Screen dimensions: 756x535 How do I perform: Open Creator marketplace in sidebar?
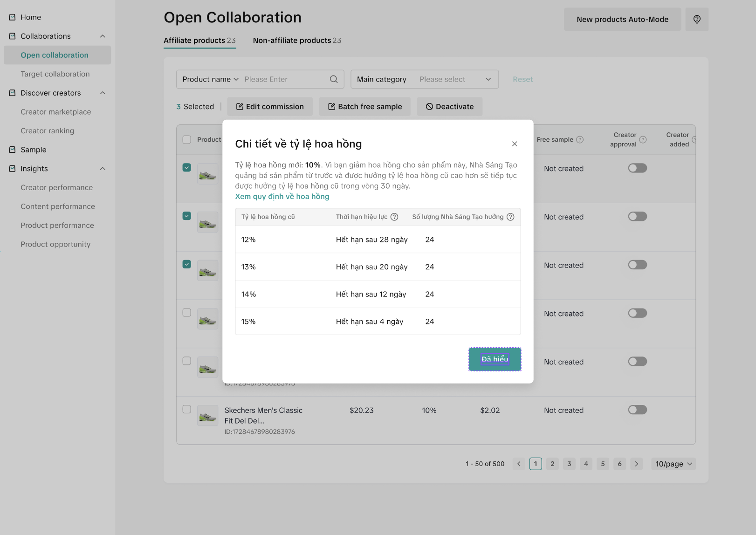pos(56,112)
